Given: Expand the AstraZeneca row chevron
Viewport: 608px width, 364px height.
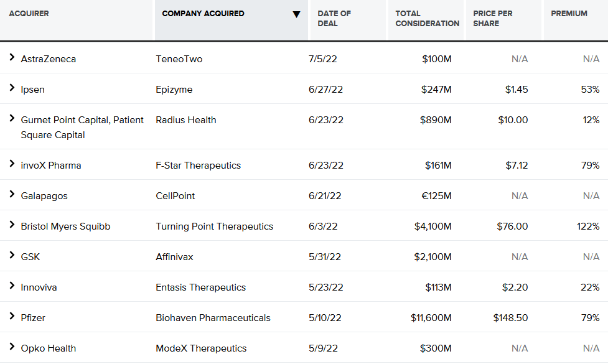Looking at the screenshot, I should pyautogui.click(x=12, y=57).
